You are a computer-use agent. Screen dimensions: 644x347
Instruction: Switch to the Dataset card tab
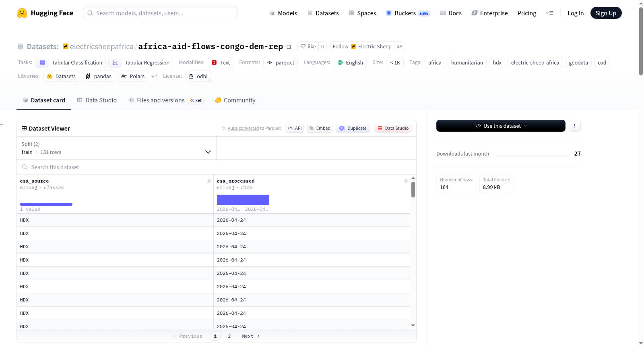[43, 100]
